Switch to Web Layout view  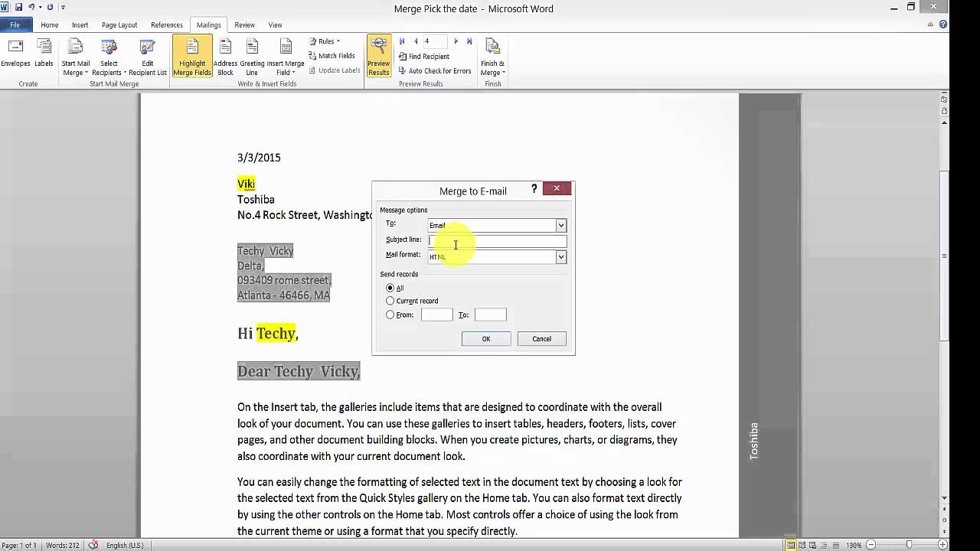(813, 545)
